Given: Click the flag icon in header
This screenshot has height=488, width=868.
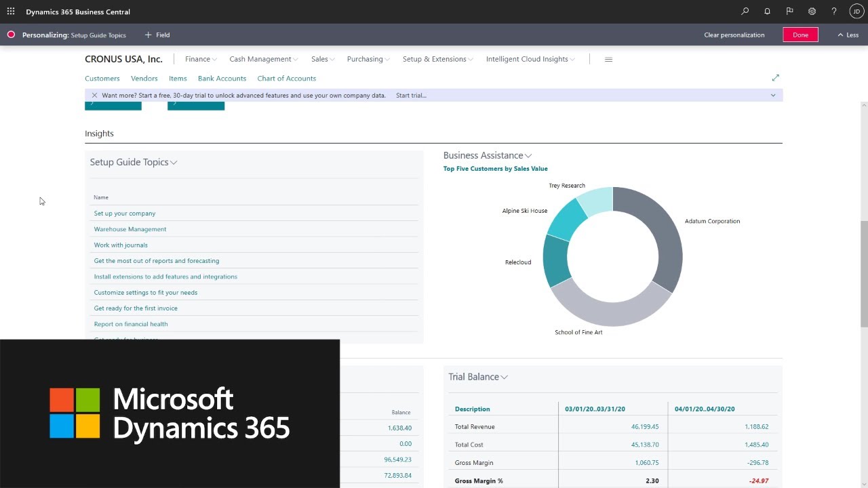Looking at the screenshot, I should [x=789, y=12].
